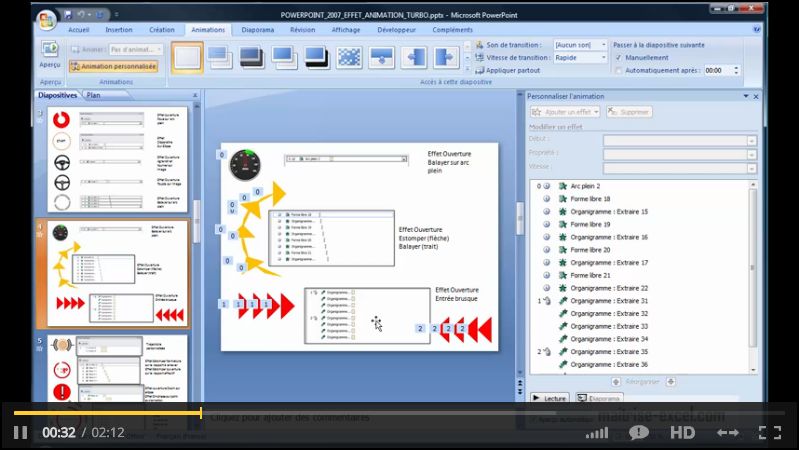This screenshot has height=450, width=799.
Task: Open the Vitesse de transition dropdown
Action: pyautogui.click(x=604, y=58)
